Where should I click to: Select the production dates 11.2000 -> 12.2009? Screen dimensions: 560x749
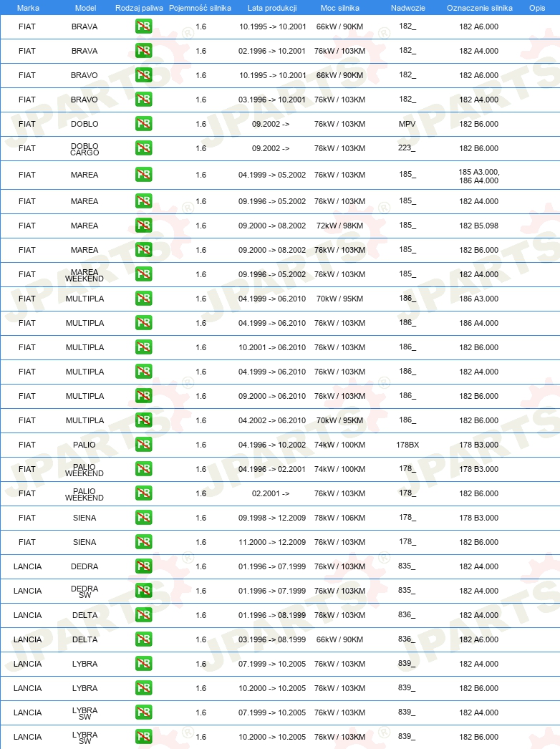point(272,542)
